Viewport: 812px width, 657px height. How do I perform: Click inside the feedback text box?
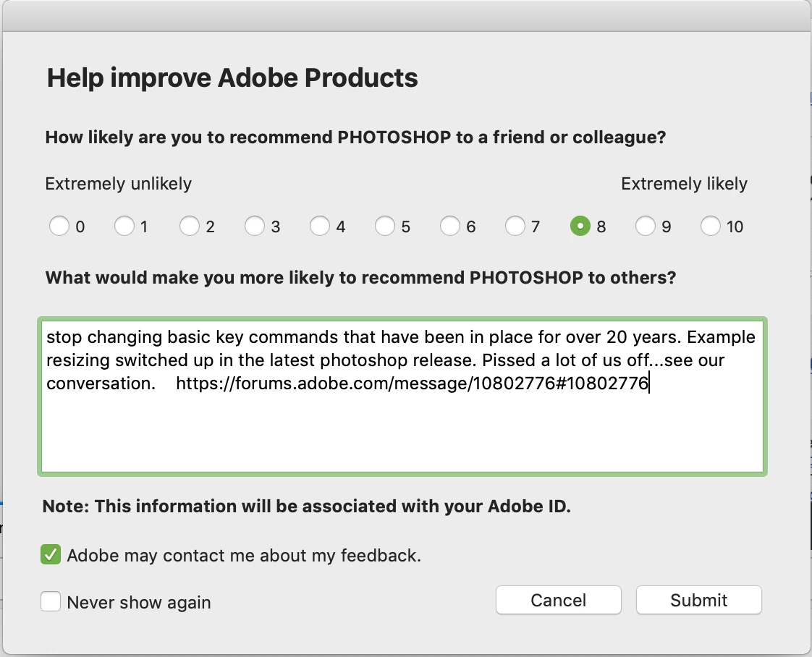click(x=402, y=434)
